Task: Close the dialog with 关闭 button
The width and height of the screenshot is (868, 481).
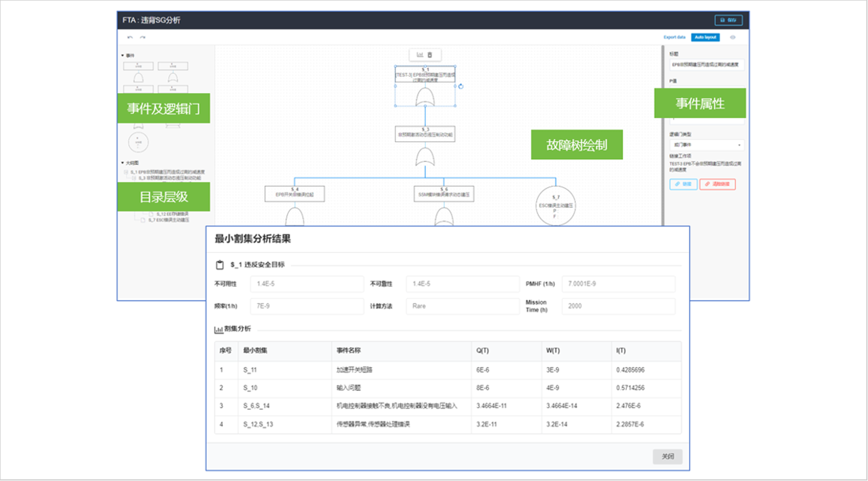Action: [667, 456]
